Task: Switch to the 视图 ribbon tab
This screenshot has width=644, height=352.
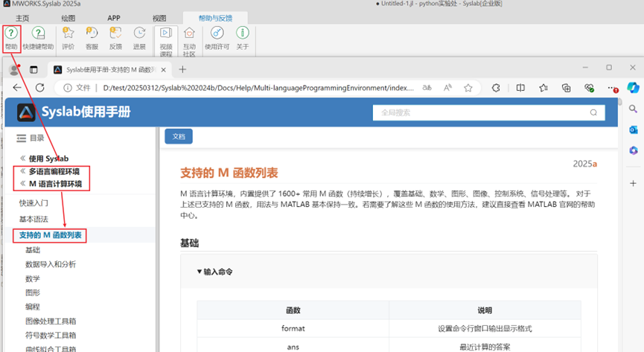Action: click(x=159, y=18)
